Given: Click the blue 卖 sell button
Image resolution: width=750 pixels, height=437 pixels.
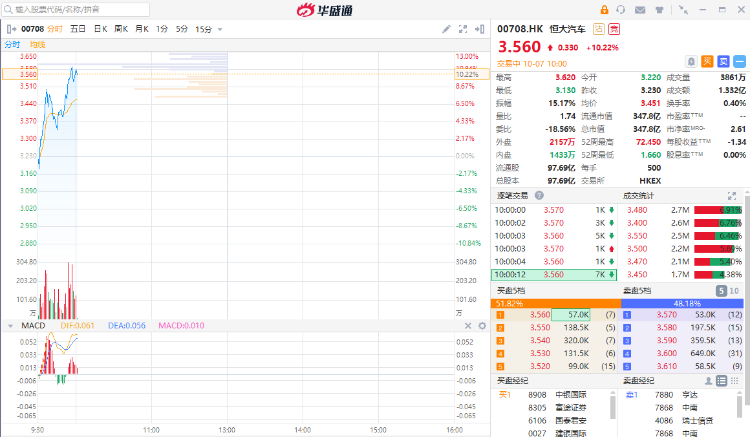Looking at the screenshot, I should coord(723,61).
